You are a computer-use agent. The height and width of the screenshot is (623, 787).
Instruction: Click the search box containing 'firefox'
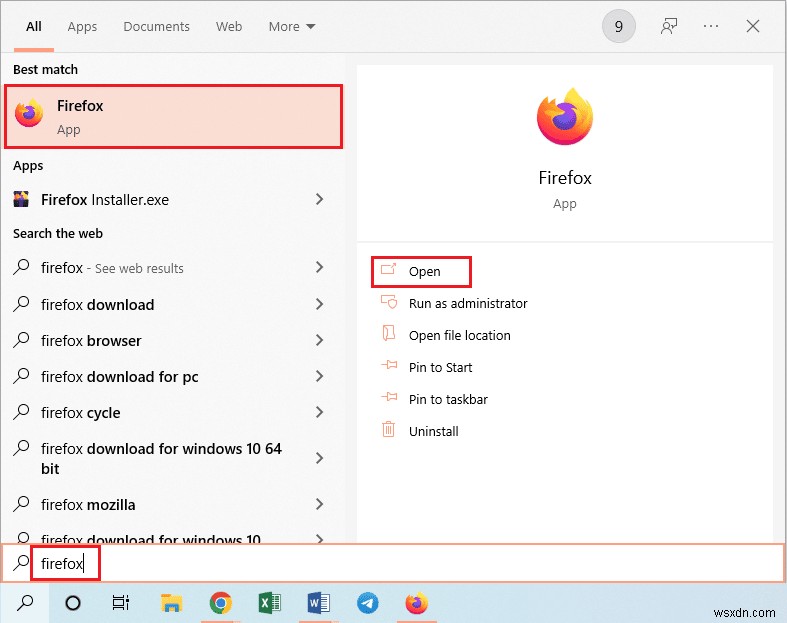click(x=394, y=563)
